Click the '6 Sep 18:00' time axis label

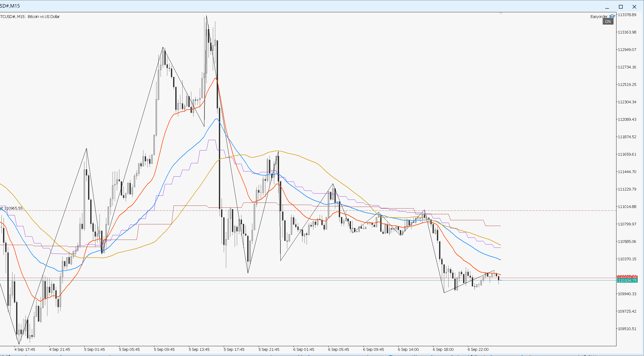point(443,349)
